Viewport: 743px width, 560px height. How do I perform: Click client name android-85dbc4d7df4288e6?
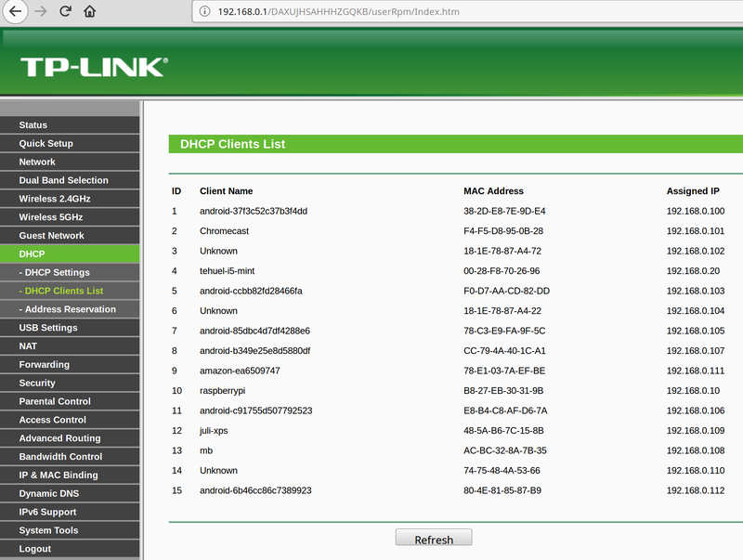pos(254,331)
